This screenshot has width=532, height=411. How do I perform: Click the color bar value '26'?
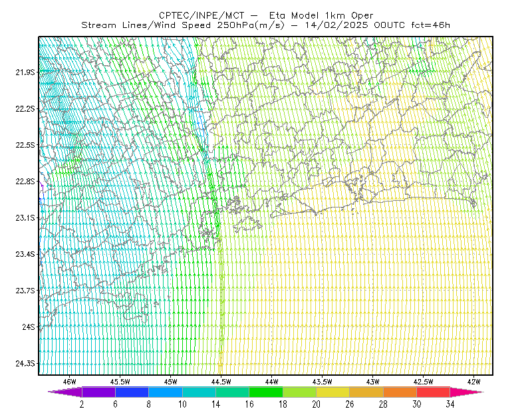click(350, 404)
